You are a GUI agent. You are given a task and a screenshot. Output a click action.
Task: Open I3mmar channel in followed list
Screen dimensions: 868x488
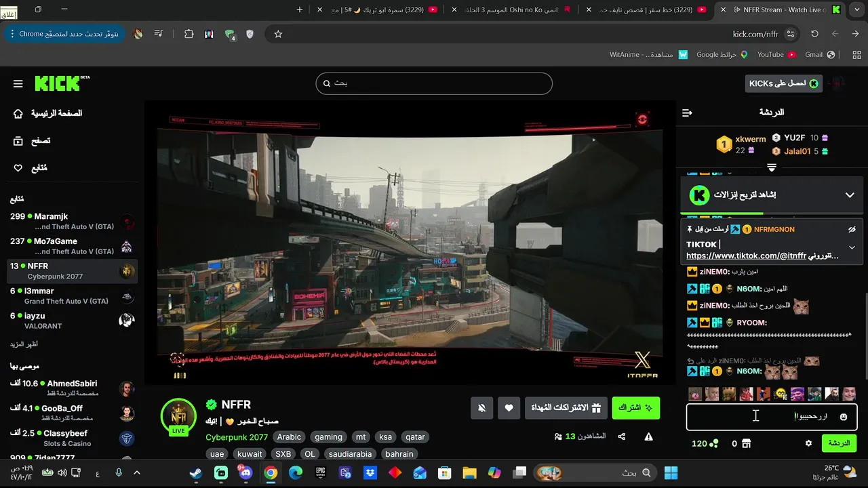tap(72, 296)
